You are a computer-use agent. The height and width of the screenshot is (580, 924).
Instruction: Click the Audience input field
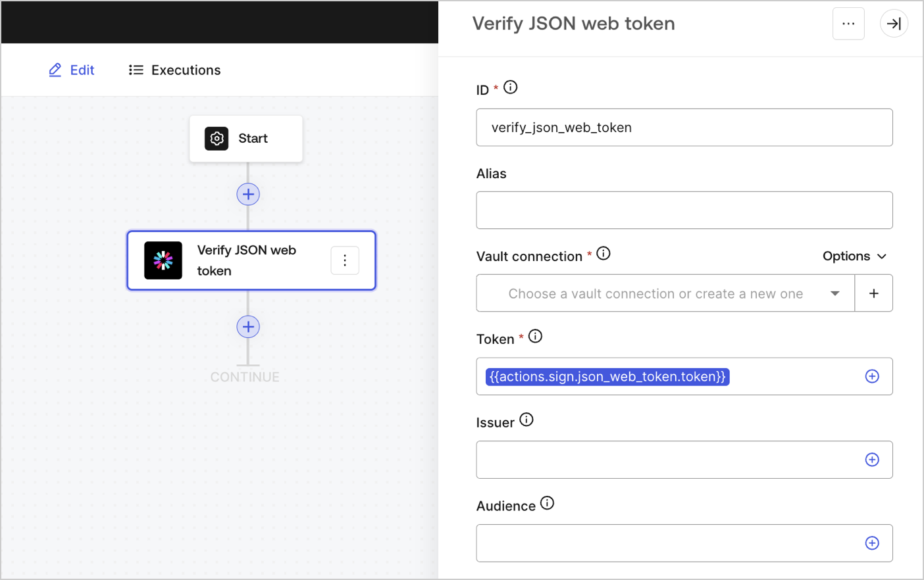pyautogui.click(x=684, y=543)
